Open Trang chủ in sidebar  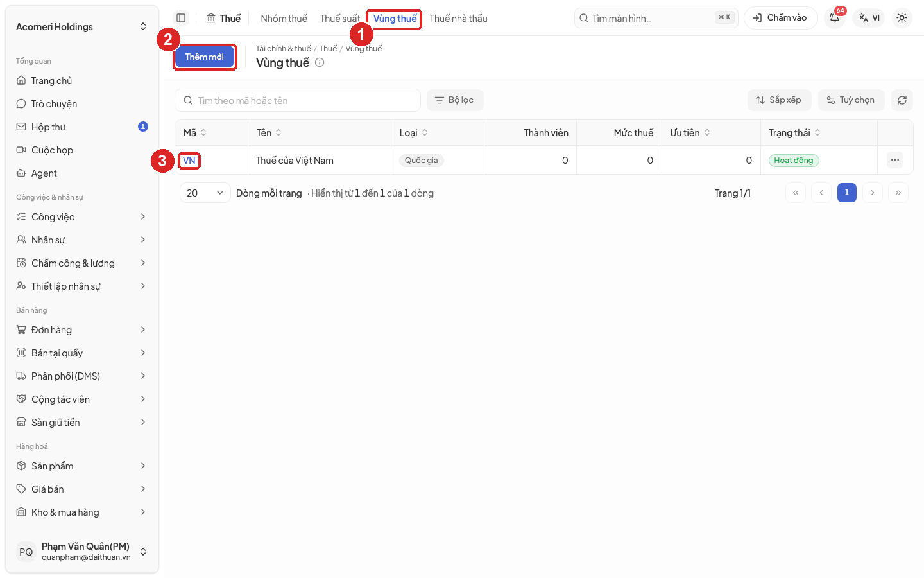(82, 81)
